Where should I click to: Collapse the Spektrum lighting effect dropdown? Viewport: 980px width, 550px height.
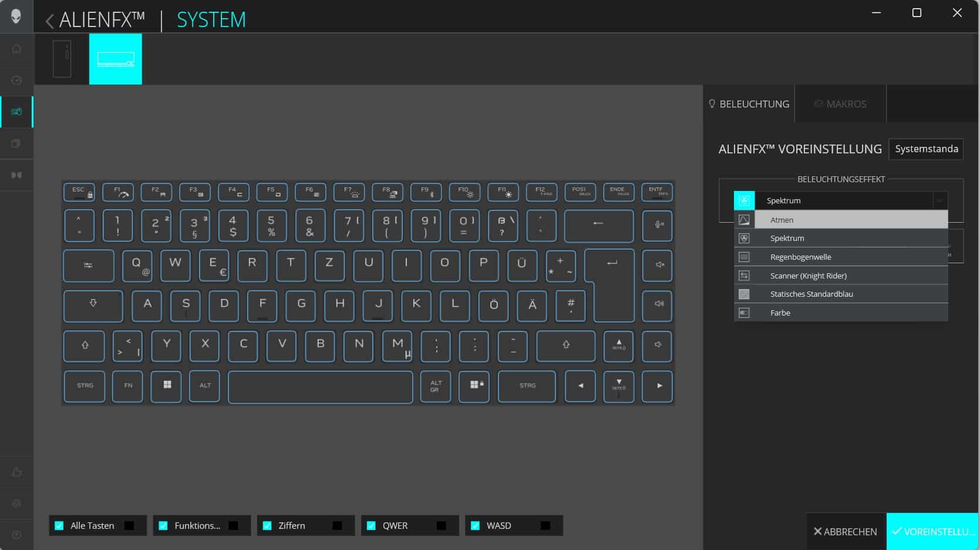click(939, 200)
